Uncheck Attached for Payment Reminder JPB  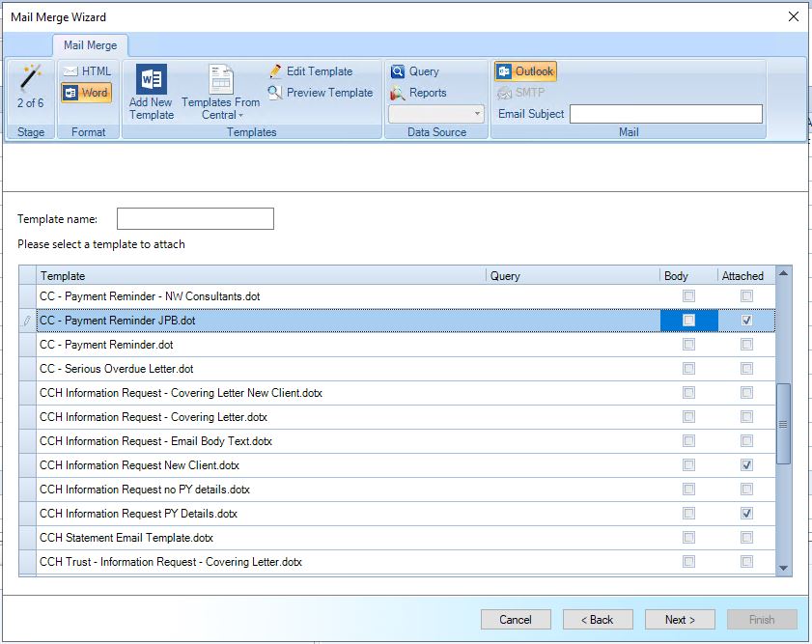(x=746, y=321)
